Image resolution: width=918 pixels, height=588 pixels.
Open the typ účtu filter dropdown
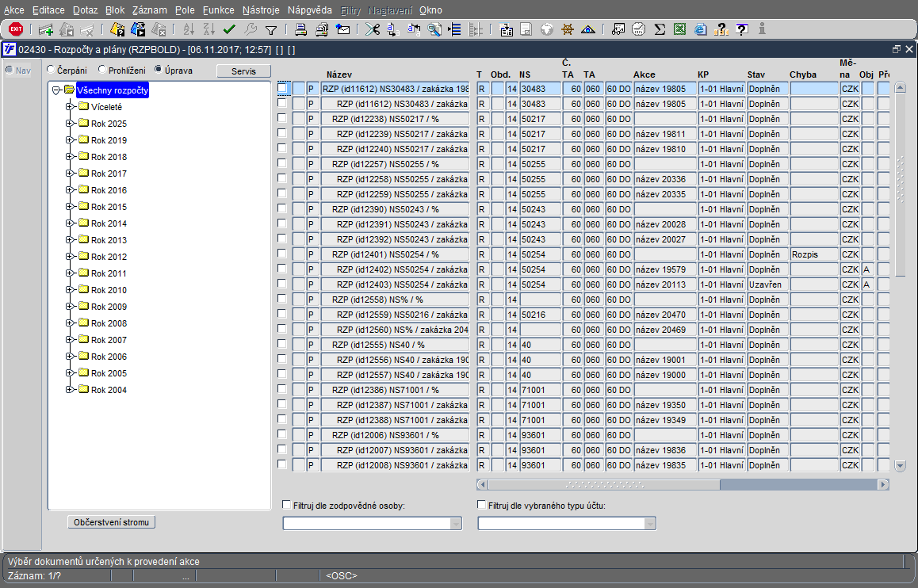(x=650, y=524)
